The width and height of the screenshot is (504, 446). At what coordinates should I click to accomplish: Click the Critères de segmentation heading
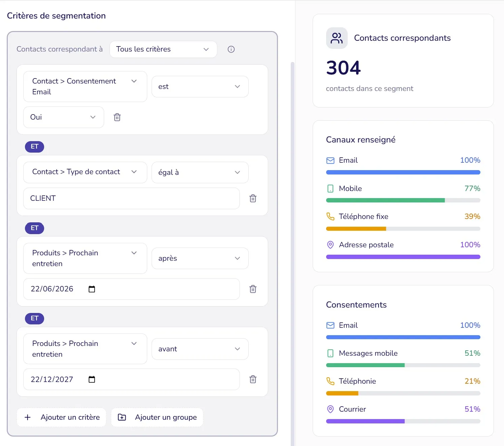(x=56, y=16)
